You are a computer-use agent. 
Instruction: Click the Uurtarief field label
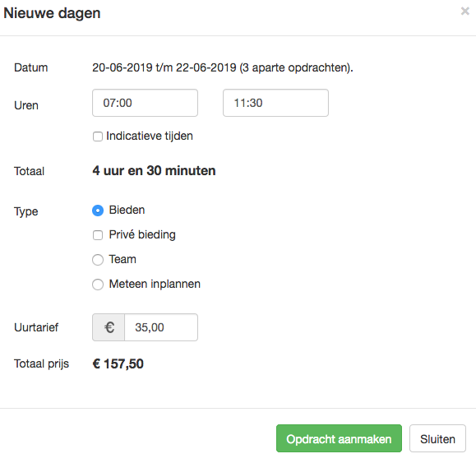point(36,327)
